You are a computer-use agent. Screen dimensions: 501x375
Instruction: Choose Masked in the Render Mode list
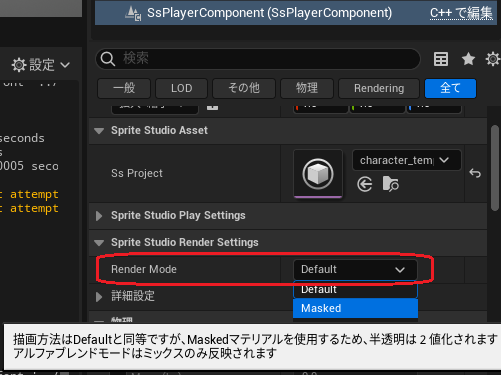coord(355,308)
